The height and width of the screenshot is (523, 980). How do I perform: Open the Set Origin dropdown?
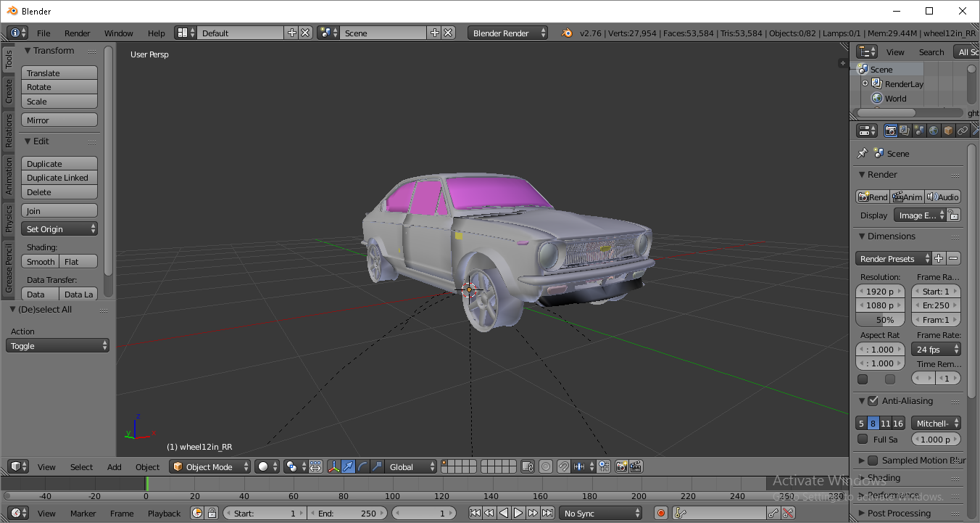click(59, 229)
